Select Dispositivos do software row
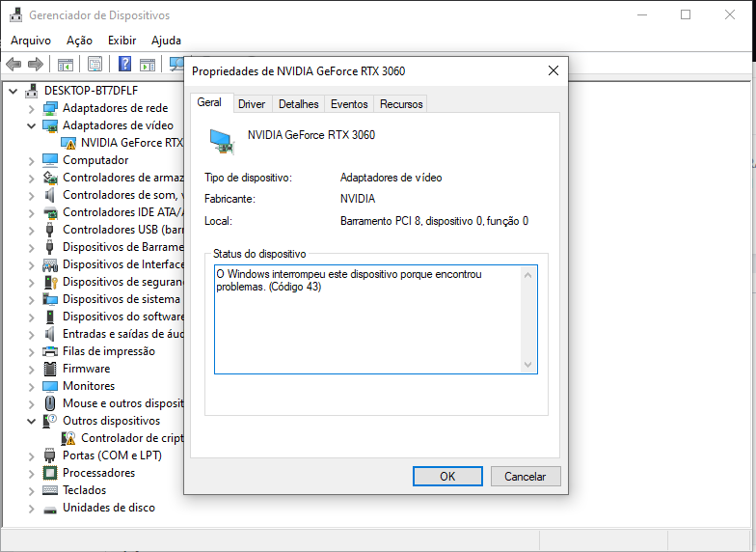 [x=113, y=317]
